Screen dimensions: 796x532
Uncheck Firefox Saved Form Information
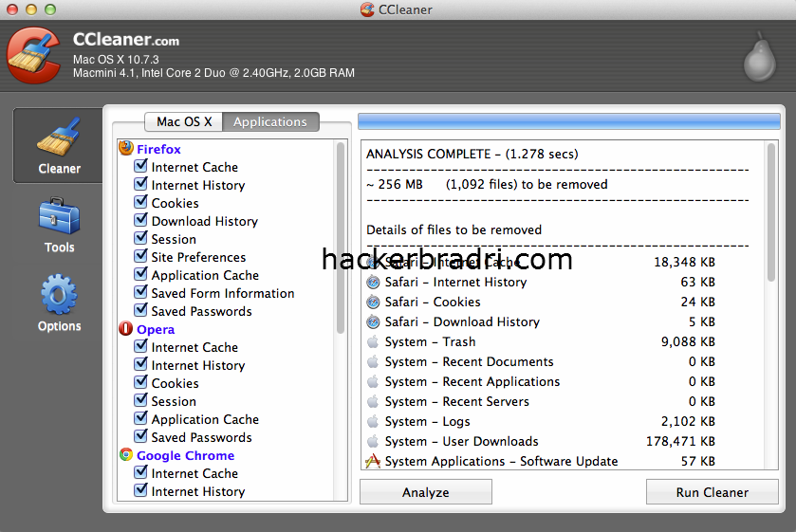click(140, 292)
